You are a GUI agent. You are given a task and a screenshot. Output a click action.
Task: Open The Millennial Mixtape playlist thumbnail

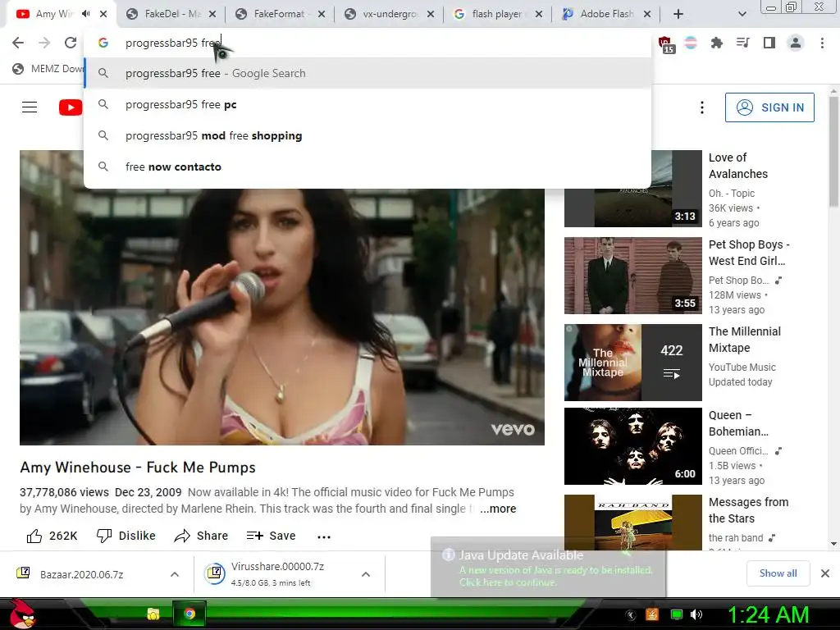pyautogui.click(x=632, y=362)
